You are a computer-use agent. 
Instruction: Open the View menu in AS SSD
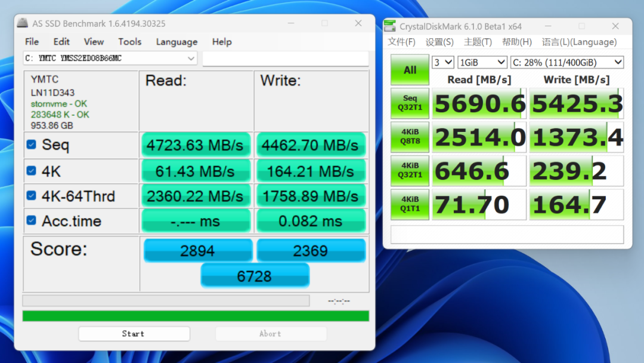point(94,42)
